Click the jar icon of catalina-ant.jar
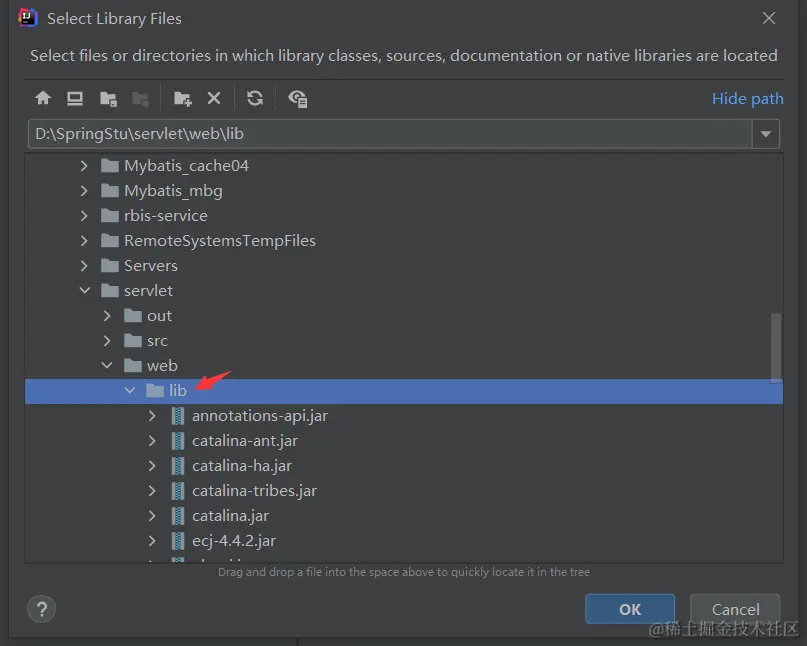The width and height of the screenshot is (807, 646). coord(178,441)
